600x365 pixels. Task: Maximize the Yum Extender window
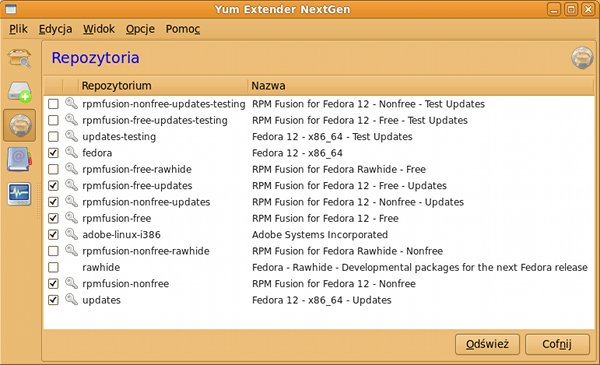pos(571,9)
